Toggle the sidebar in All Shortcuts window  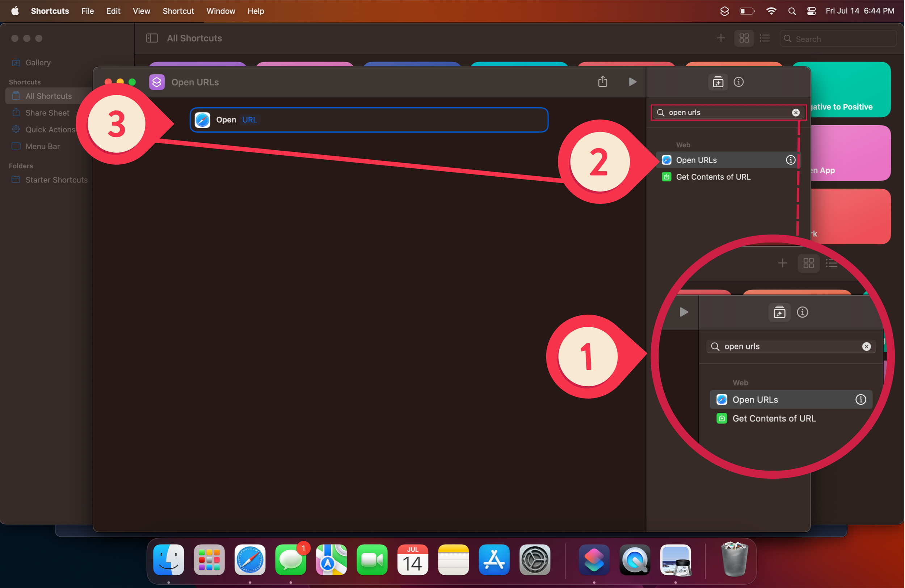pos(152,38)
